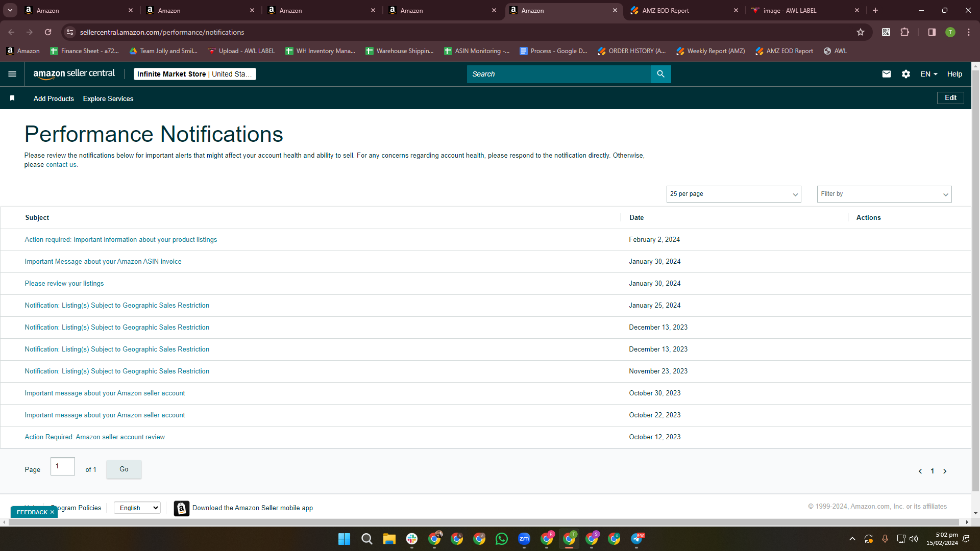Viewport: 980px width, 551px height.
Task: Open Explore Services menu item
Action: pos(108,98)
